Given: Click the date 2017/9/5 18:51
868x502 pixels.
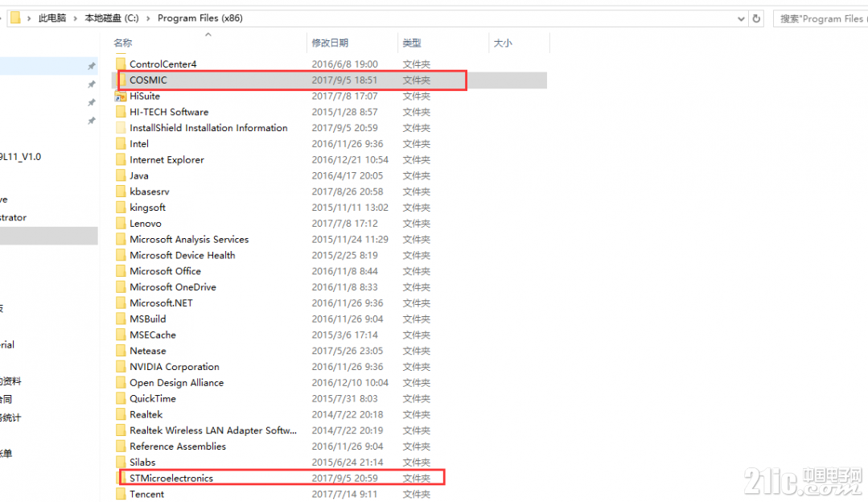Looking at the screenshot, I should coord(344,80).
